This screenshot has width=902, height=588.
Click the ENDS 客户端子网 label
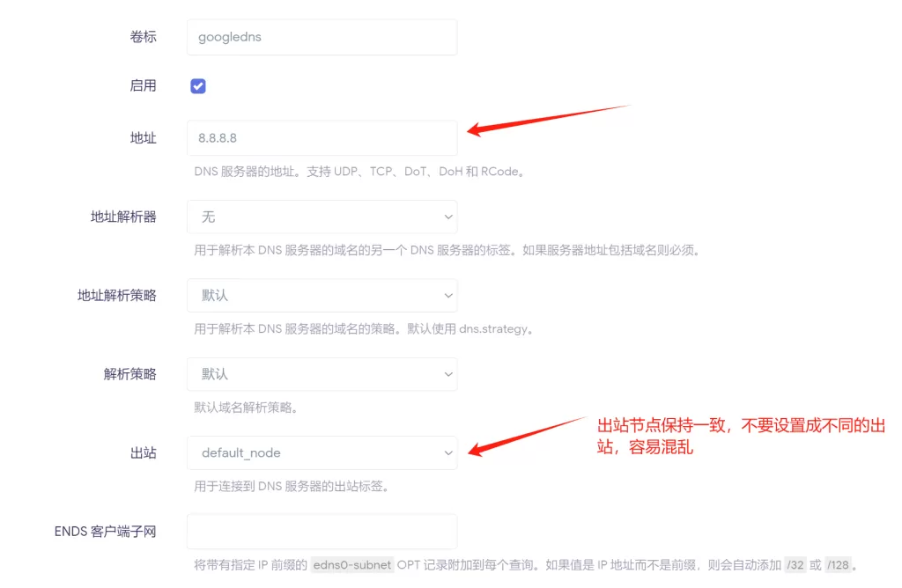click(x=106, y=532)
